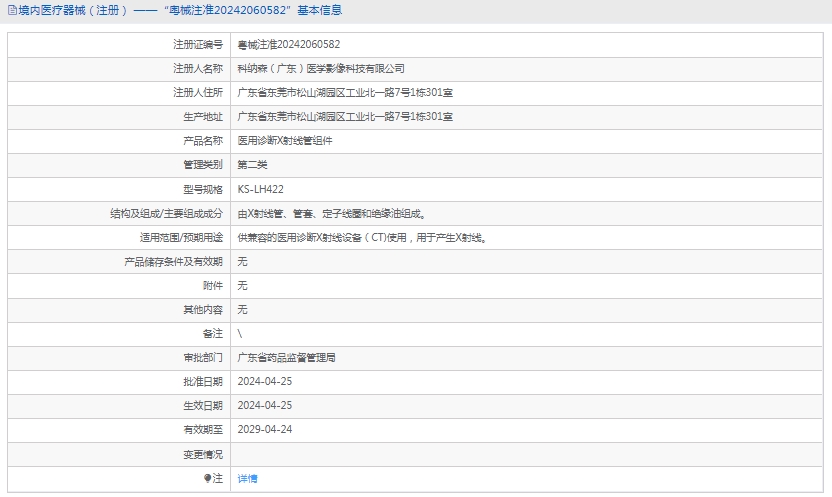Click the 注册证编号 row label
Screen dimensions: 832x497
(198, 45)
